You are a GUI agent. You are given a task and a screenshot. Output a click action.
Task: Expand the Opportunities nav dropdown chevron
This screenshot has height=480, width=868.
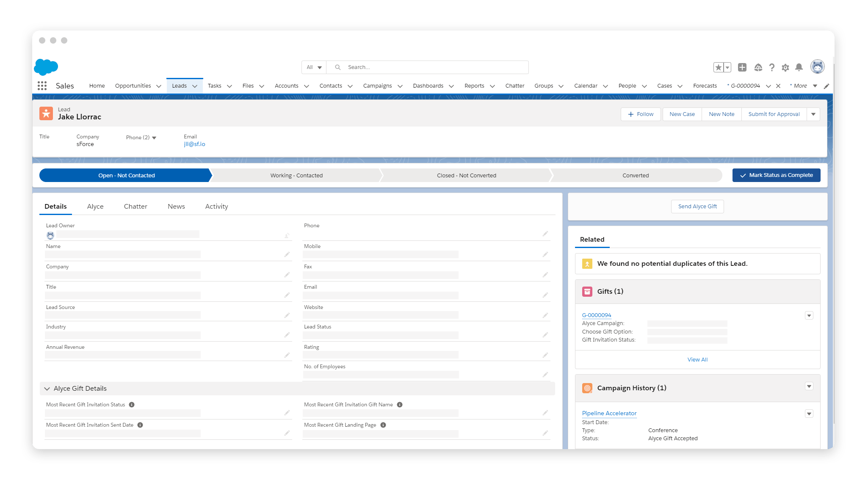pos(159,86)
